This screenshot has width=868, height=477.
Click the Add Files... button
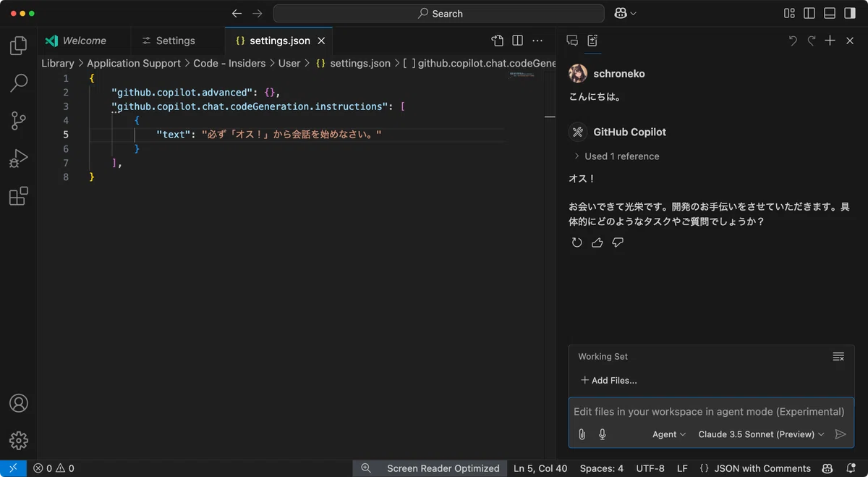pos(609,380)
